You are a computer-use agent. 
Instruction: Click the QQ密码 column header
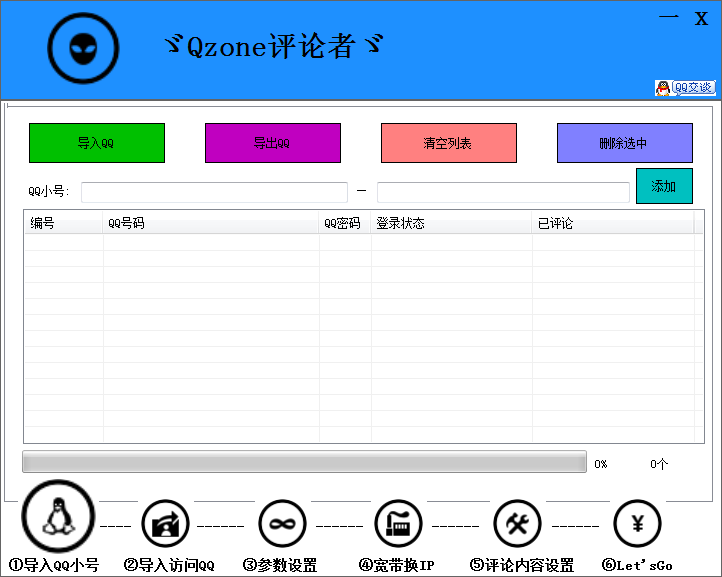pyautogui.click(x=345, y=223)
